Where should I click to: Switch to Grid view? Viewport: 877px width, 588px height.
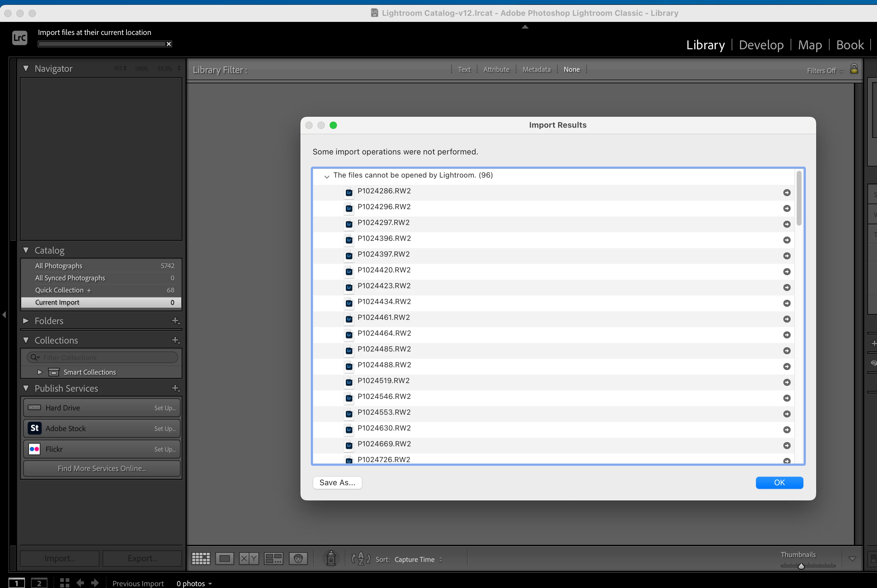[x=201, y=559]
